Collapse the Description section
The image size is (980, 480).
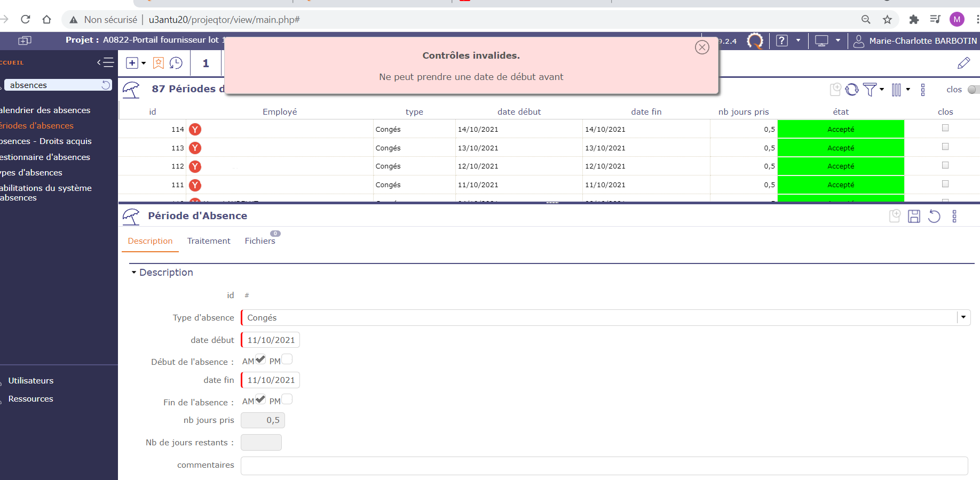pyautogui.click(x=134, y=273)
